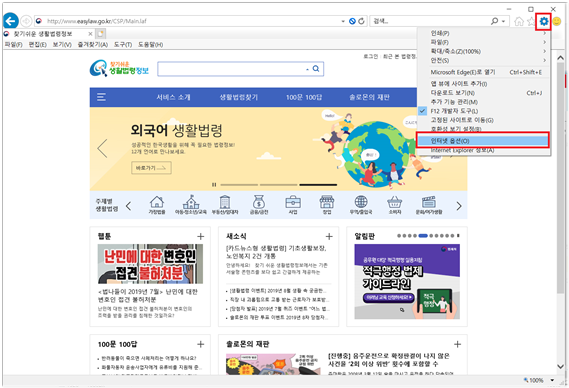This screenshot has width=569, height=388.
Task: Click the 로그인 link at page top
Action: (x=371, y=56)
